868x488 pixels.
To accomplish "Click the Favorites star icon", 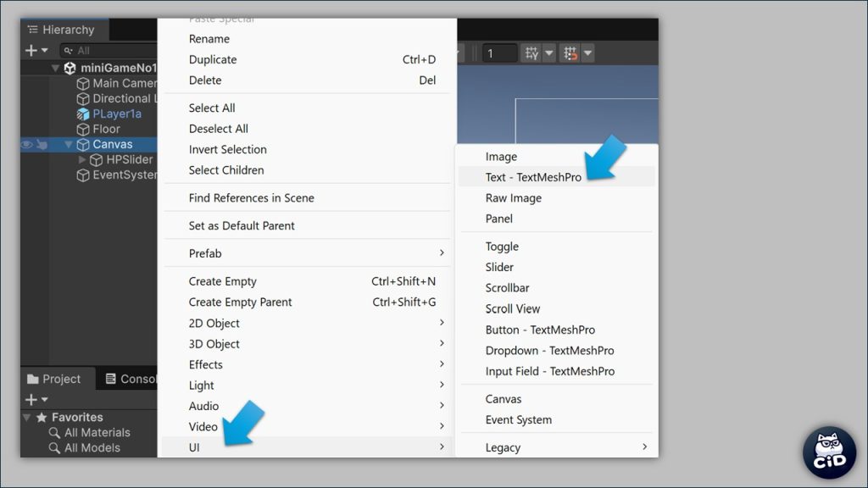I will [x=42, y=418].
